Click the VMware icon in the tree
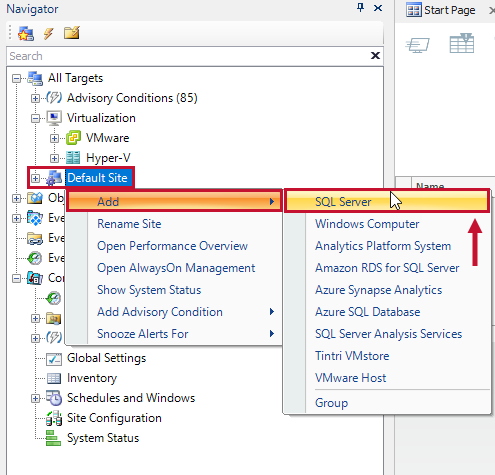The width and height of the screenshot is (495, 475). point(73,138)
